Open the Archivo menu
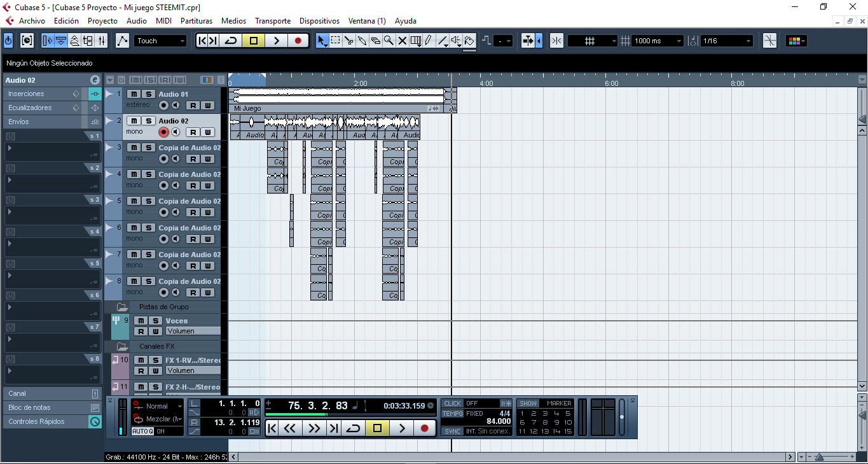 point(32,21)
